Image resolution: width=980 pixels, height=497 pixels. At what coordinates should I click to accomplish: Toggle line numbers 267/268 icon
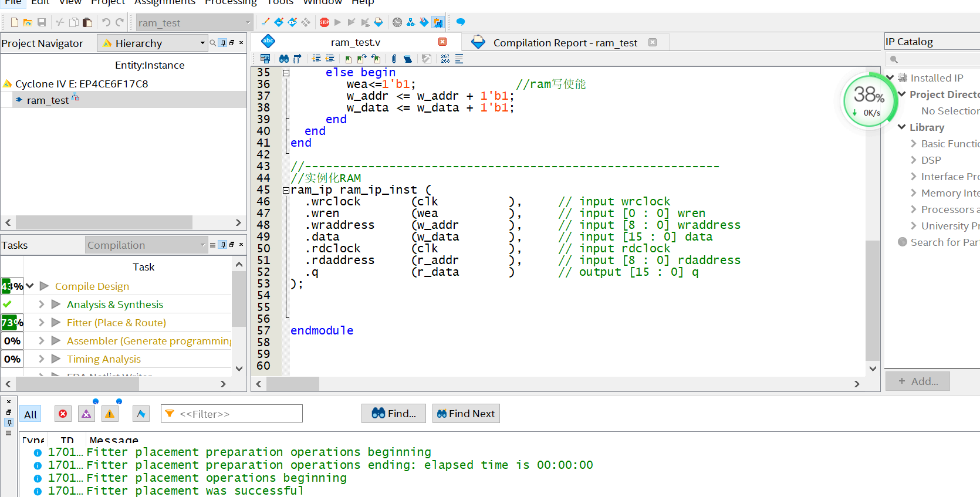(445, 59)
